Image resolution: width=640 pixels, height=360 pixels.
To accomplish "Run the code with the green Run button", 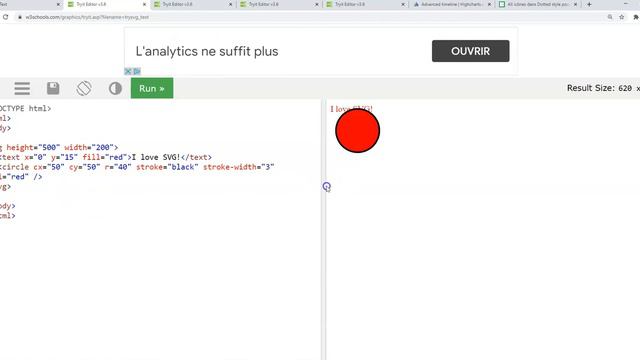I will pos(152,88).
